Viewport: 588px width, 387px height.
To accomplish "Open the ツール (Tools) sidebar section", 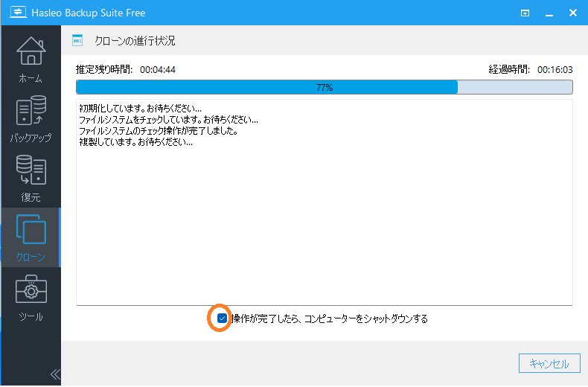I will pos(31,298).
